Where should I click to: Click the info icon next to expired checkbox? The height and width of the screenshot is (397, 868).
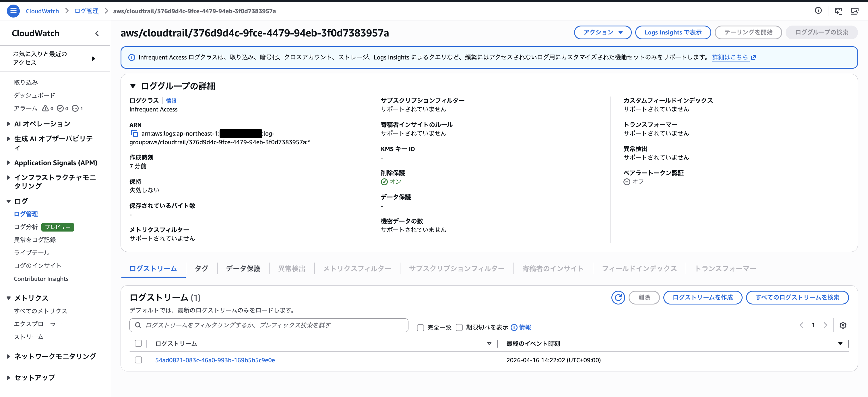[x=514, y=327]
